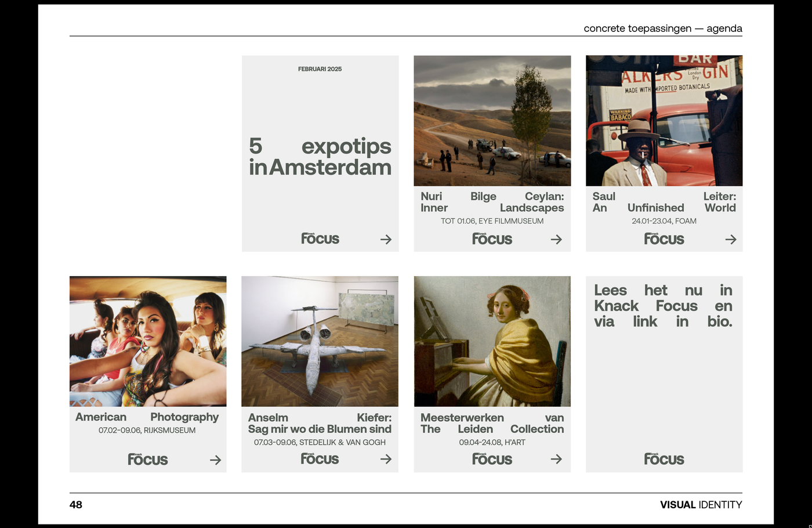The image size is (812, 528).
Task: Open the hilly landscape photo with cars
Action: point(492,121)
